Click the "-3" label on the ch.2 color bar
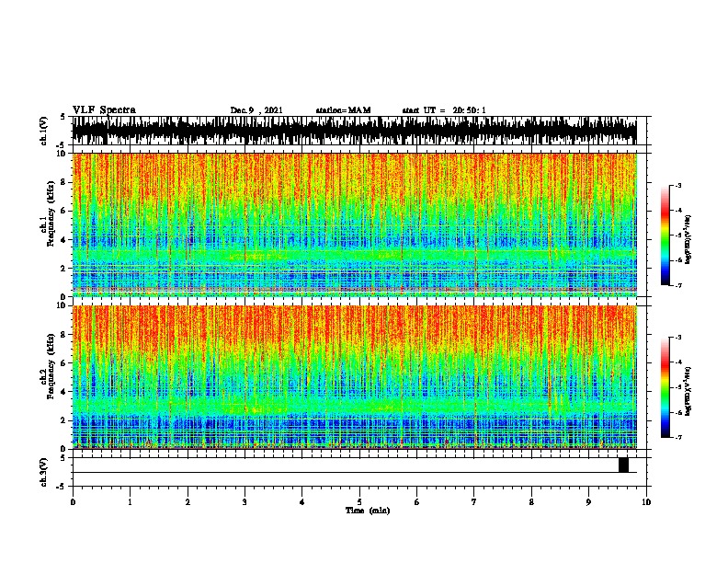The image size is (728, 563). (x=678, y=337)
